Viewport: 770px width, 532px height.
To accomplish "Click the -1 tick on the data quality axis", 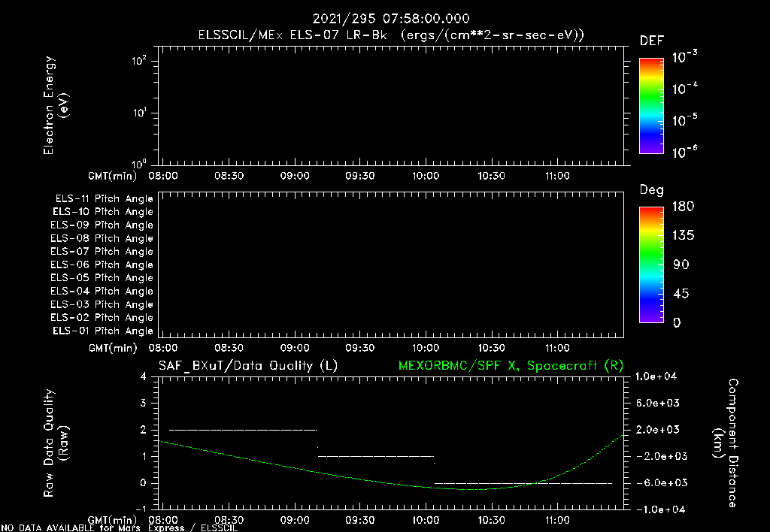I will coord(141,509).
